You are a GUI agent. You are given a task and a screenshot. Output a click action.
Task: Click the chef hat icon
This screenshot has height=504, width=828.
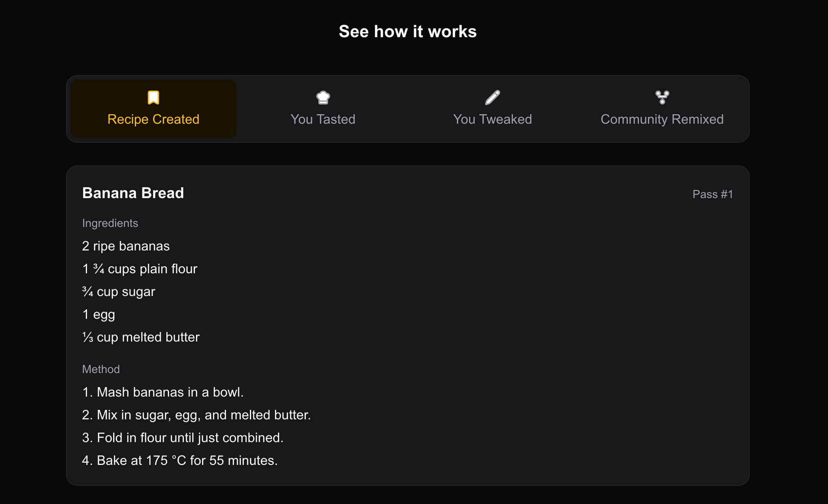tap(323, 98)
